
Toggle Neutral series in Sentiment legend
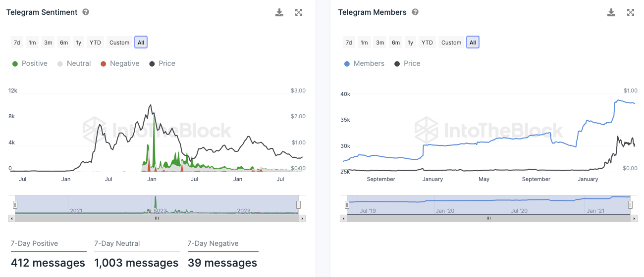pyautogui.click(x=74, y=63)
